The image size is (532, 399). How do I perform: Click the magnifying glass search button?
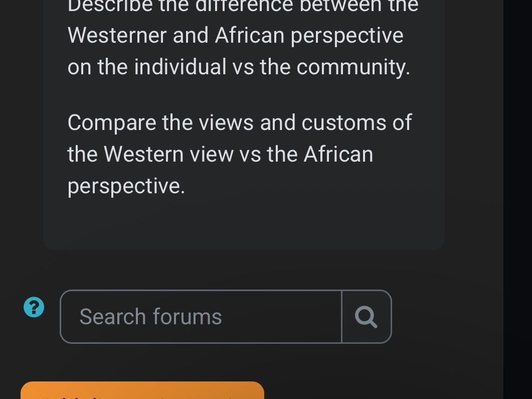coord(367,317)
